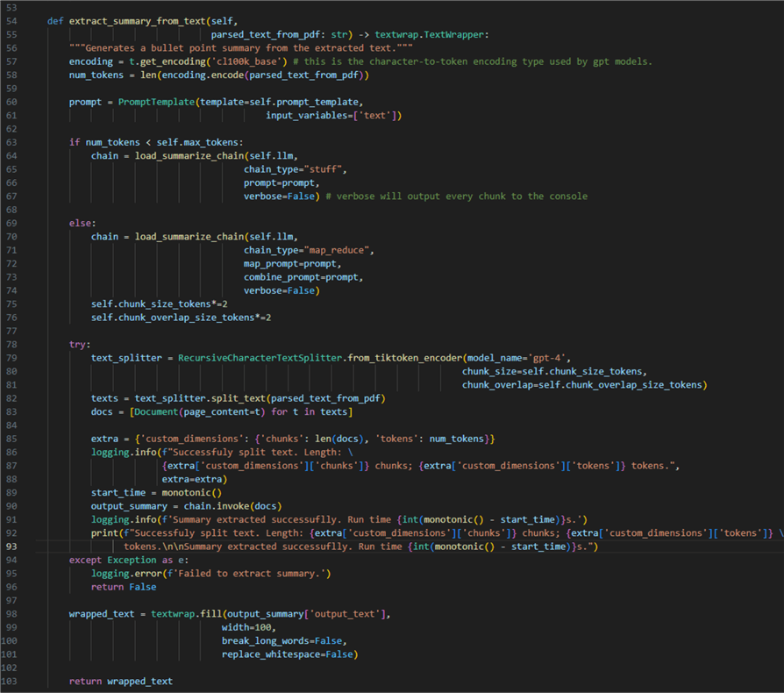Click break_long_words=False argument

(282, 641)
